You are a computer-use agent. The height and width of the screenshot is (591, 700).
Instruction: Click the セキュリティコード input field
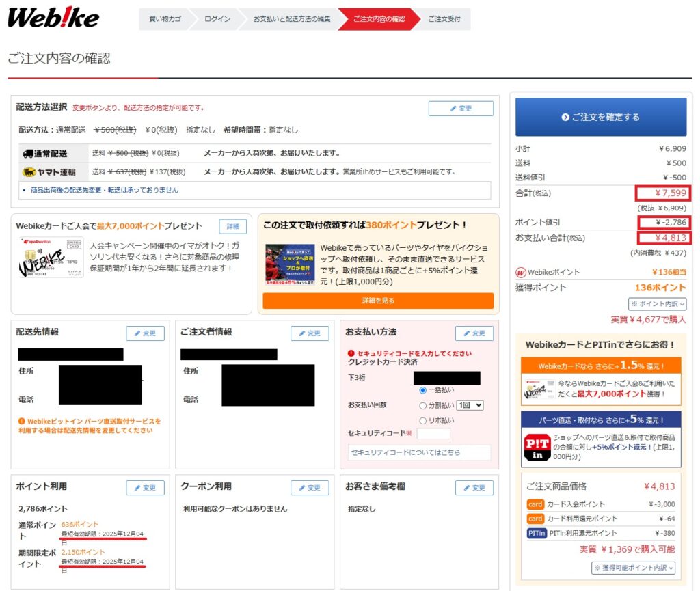pos(433,434)
